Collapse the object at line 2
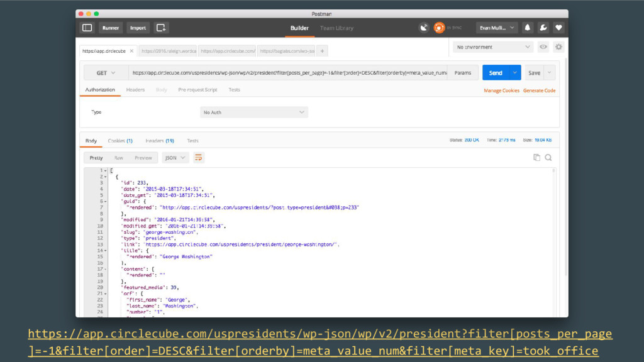This screenshot has height=362, width=644. [x=106, y=177]
